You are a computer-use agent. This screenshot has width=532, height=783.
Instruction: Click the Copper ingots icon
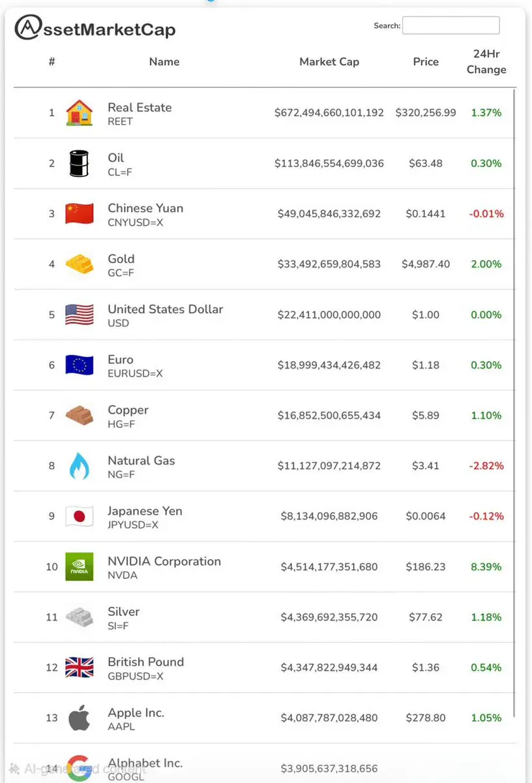(x=80, y=415)
